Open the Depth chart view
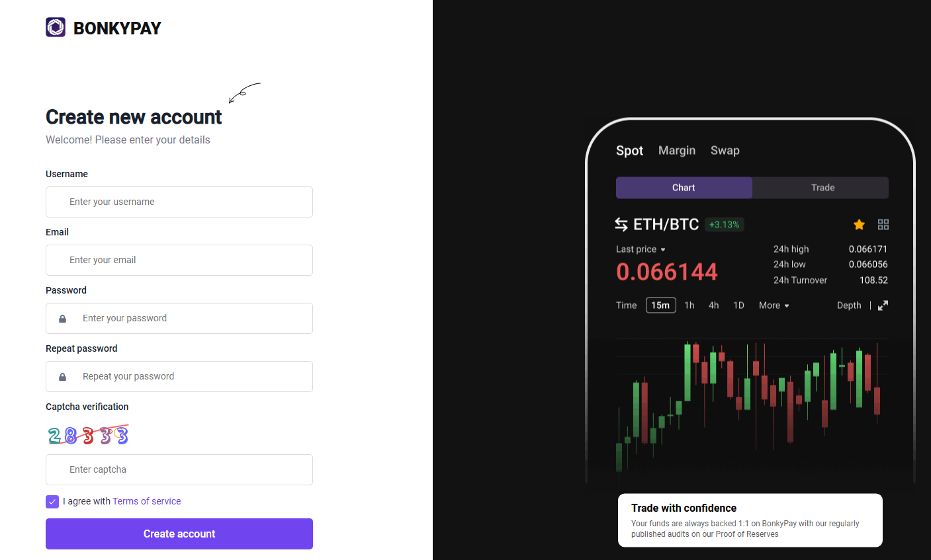Viewport: 931px width, 560px height. pyautogui.click(x=848, y=305)
